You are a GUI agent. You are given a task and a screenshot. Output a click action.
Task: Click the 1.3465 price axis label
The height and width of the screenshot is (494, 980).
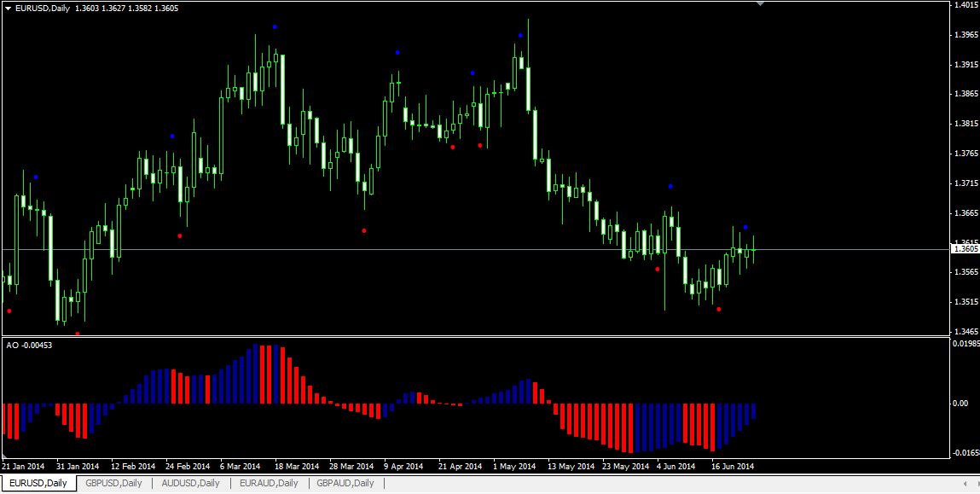pyautogui.click(x=966, y=331)
